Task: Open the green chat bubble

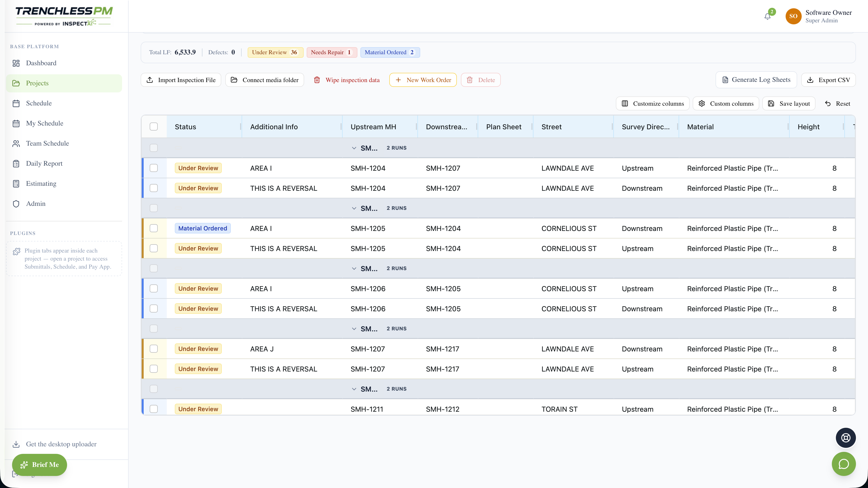Action: click(x=843, y=464)
